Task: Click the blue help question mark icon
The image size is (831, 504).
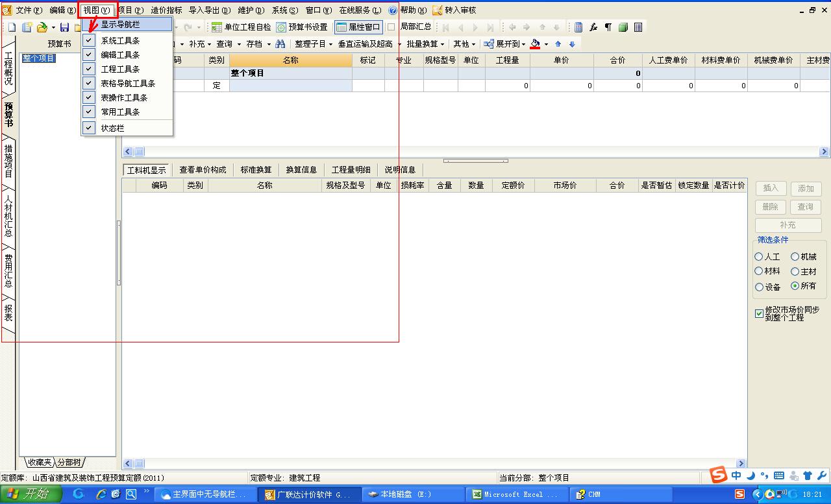Action: point(393,10)
